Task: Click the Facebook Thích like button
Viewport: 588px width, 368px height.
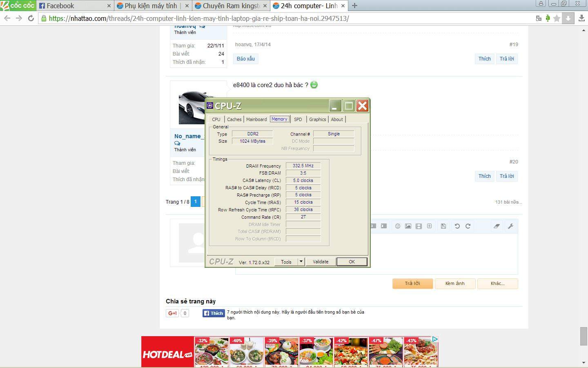Action: tap(214, 313)
